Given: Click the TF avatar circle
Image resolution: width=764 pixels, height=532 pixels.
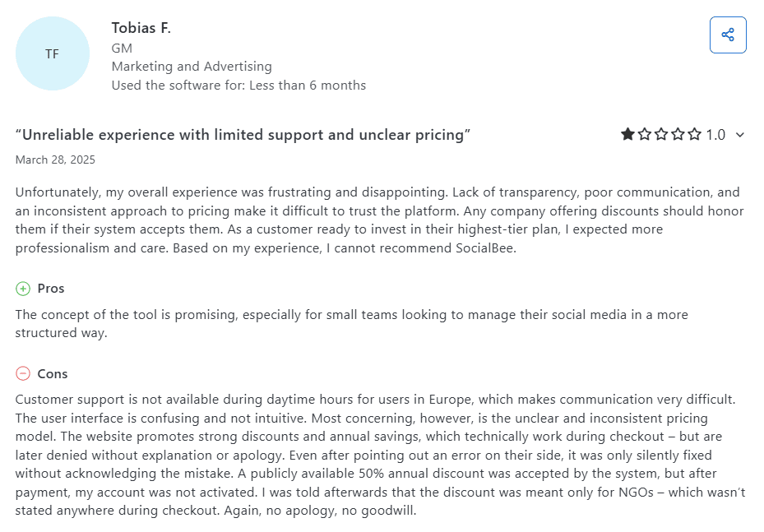Looking at the screenshot, I should click(52, 53).
